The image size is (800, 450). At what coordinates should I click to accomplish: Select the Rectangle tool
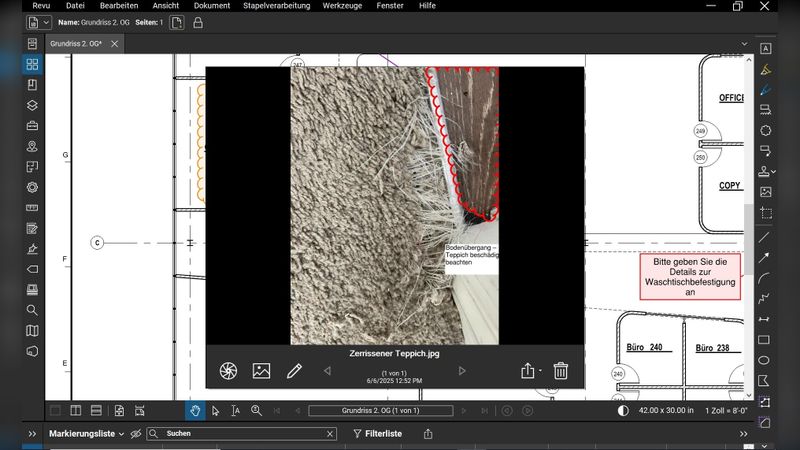tap(764, 340)
